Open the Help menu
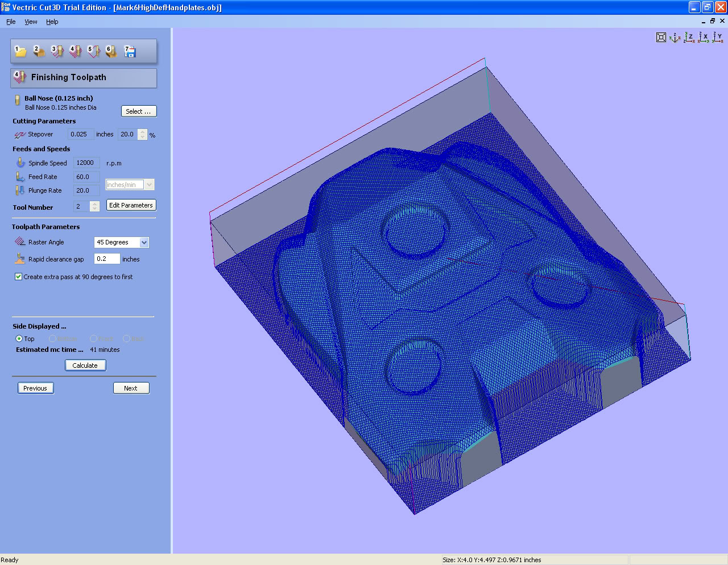 52,22
